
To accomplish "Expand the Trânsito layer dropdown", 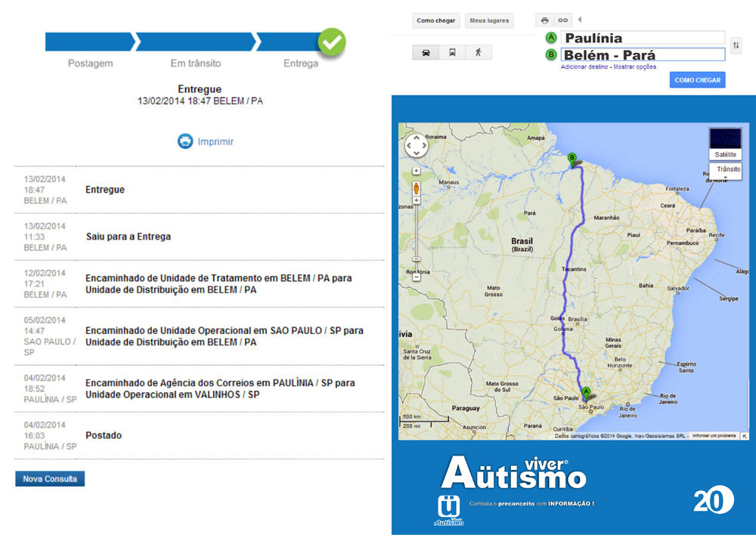I will tap(727, 170).
